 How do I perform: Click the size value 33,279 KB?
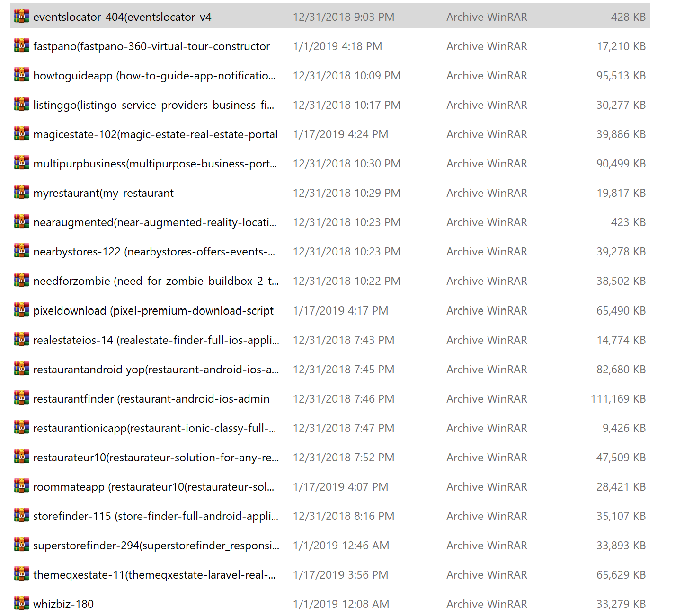click(622, 604)
